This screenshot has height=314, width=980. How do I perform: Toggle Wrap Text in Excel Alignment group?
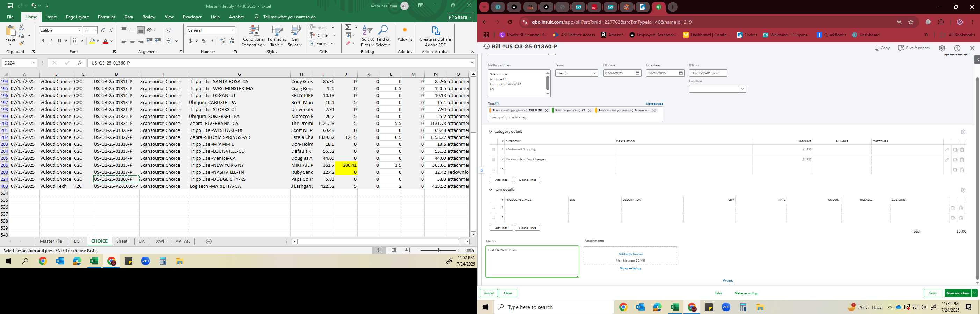coord(169,30)
